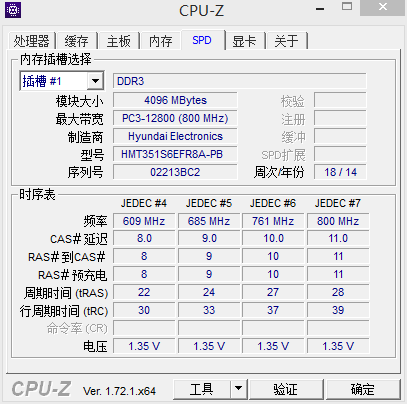Open the 显卡 tab
Viewport: 407px width, 404px height.
click(244, 41)
